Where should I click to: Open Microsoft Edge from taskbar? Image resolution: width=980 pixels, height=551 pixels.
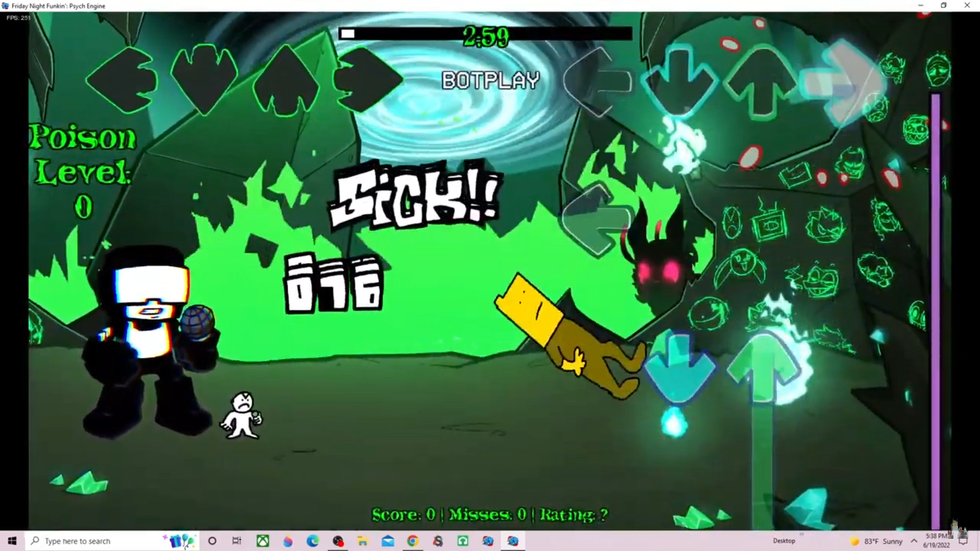tap(312, 541)
